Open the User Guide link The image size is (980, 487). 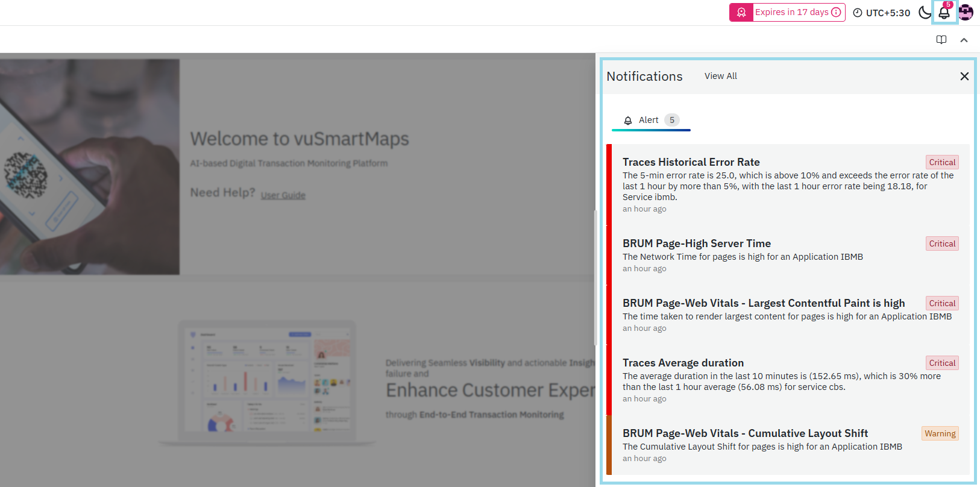[283, 195]
